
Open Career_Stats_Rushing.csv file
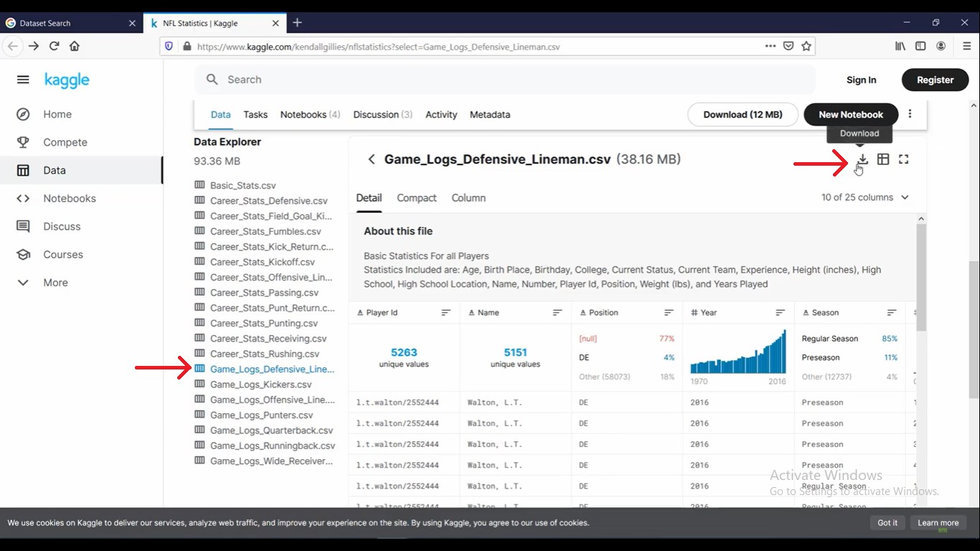point(265,354)
